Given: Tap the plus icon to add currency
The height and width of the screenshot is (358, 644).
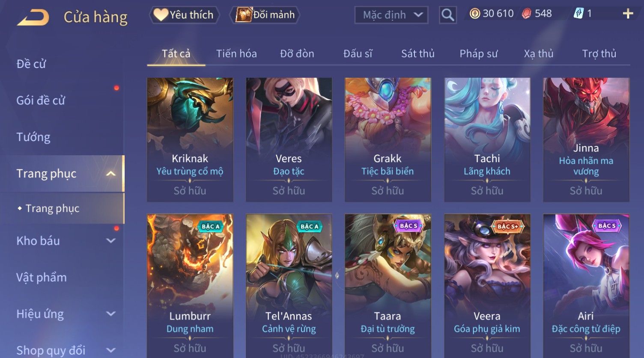Looking at the screenshot, I should 628,14.
